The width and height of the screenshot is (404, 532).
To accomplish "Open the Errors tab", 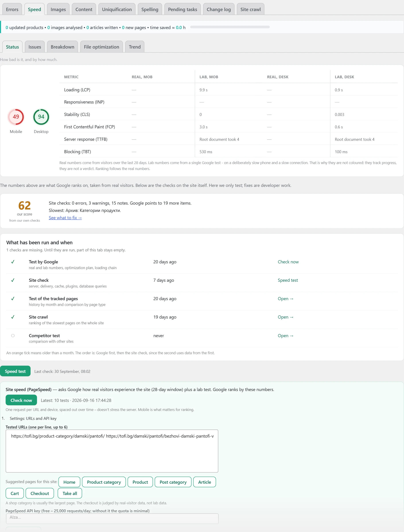I will [12, 9].
